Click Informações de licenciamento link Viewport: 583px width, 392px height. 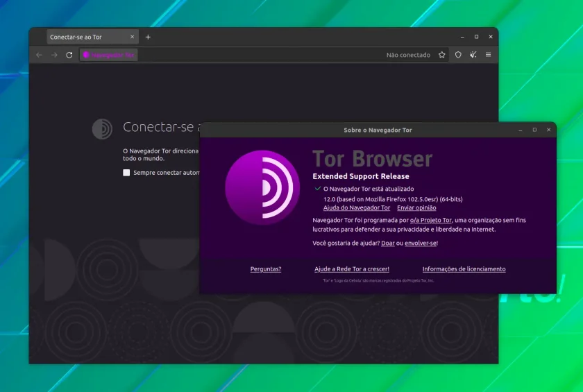[464, 269]
